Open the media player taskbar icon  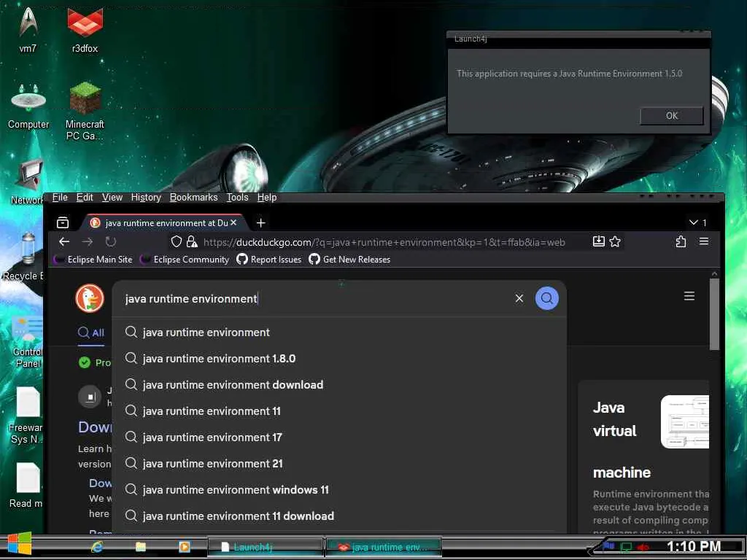point(185,547)
